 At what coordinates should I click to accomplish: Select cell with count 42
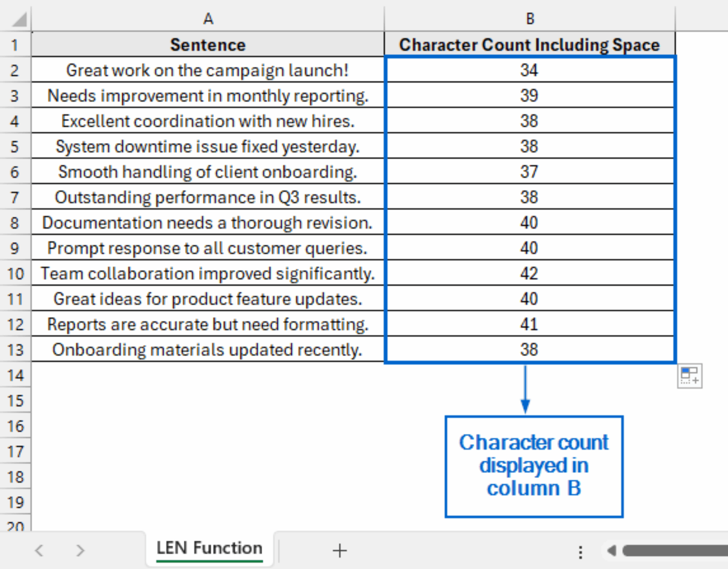529,273
